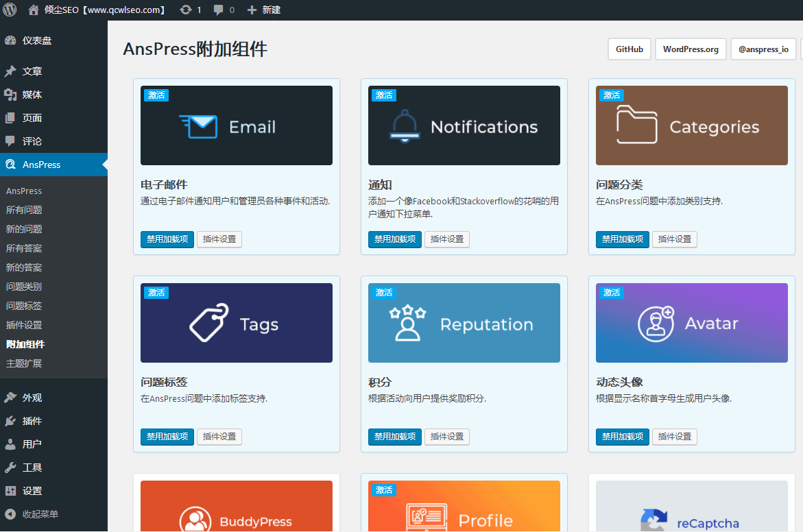Viewport: 803px width, 532px height.
Task: Open the GitHub link button
Action: pos(630,49)
